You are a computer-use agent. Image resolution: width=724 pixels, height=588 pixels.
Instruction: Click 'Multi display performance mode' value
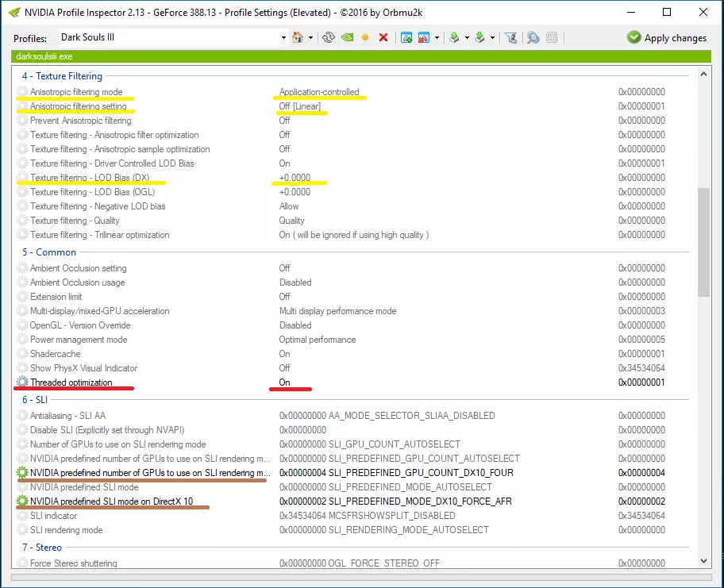(x=338, y=311)
